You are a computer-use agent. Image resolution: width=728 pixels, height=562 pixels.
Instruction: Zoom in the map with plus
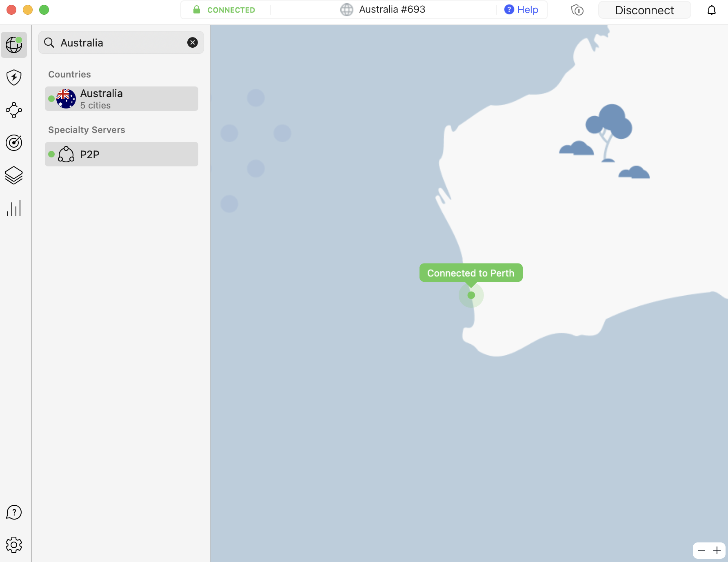[717, 551]
